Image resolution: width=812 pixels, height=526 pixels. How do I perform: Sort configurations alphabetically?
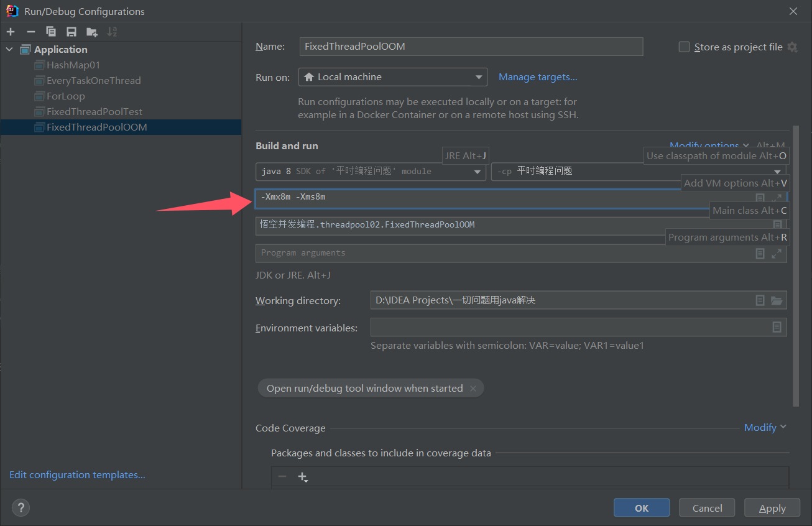(x=112, y=31)
